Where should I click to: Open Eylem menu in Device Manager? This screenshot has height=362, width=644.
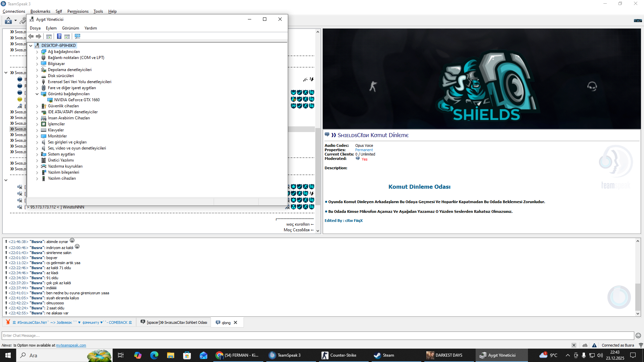click(51, 28)
